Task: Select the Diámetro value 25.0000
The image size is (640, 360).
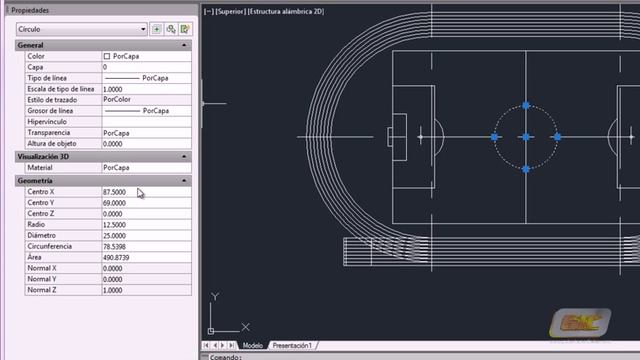Action: tap(146, 236)
